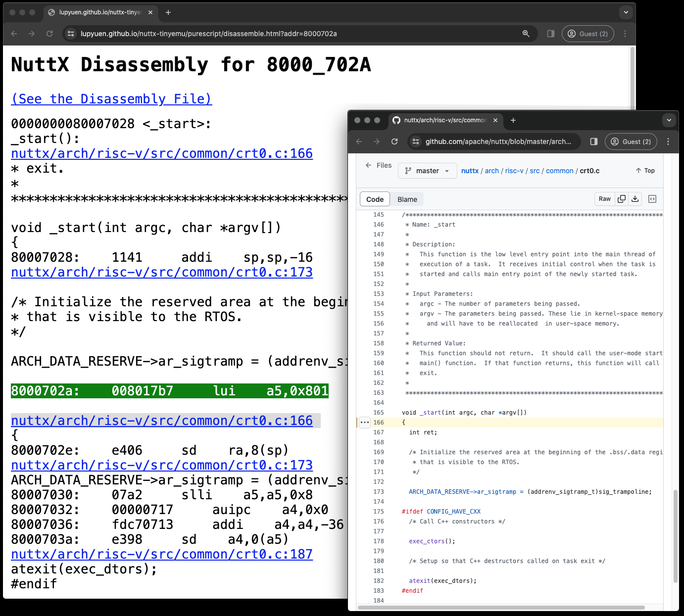Image resolution: width=684 pixels, height=616 pixels.
Task: Collapse the Files tree with the back arrow
Action: (x=368, y=165)
